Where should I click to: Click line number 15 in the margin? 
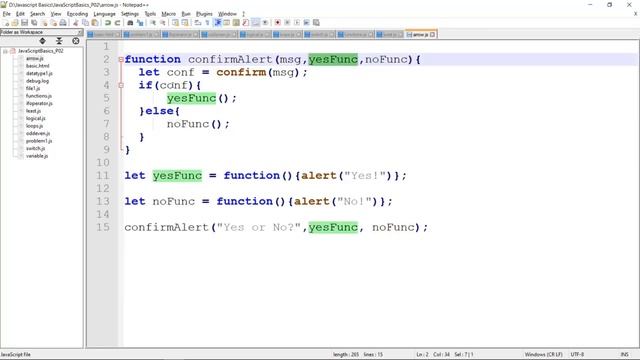pyautogui.click(x=103, y=227)
